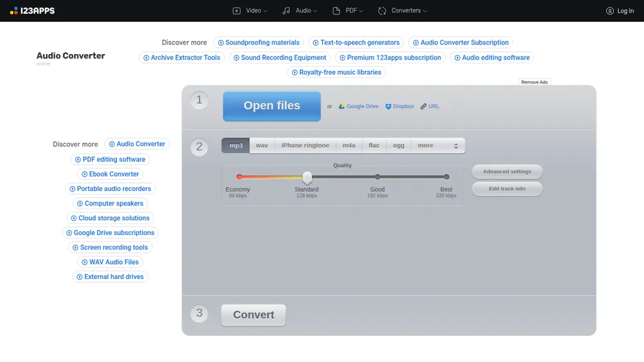644x362 pixels.
Task: Click Edit track info button
Action: (x=508, y=189)
